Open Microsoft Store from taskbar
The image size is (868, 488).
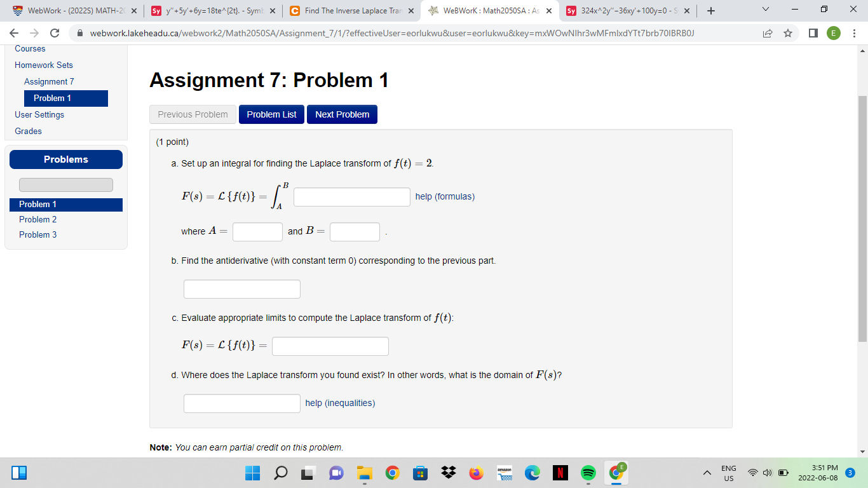[421, 473]
